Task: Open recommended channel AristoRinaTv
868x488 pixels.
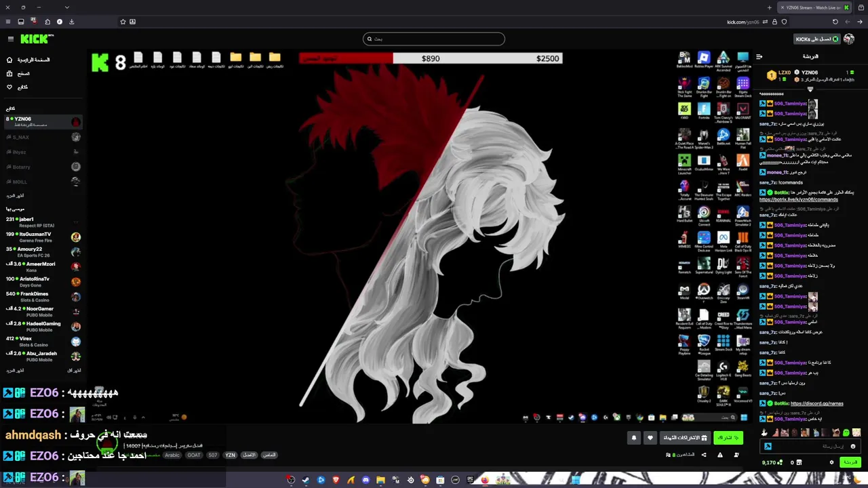Action: (43, 281)
